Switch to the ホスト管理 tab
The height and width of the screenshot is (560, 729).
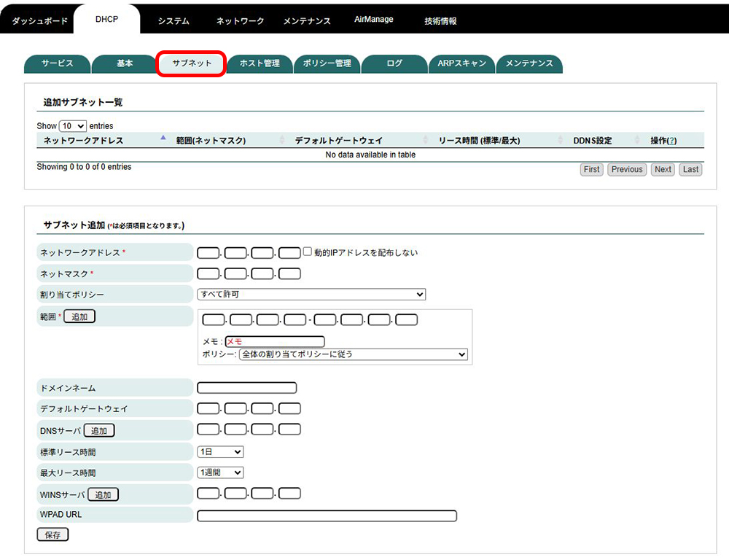260,63
